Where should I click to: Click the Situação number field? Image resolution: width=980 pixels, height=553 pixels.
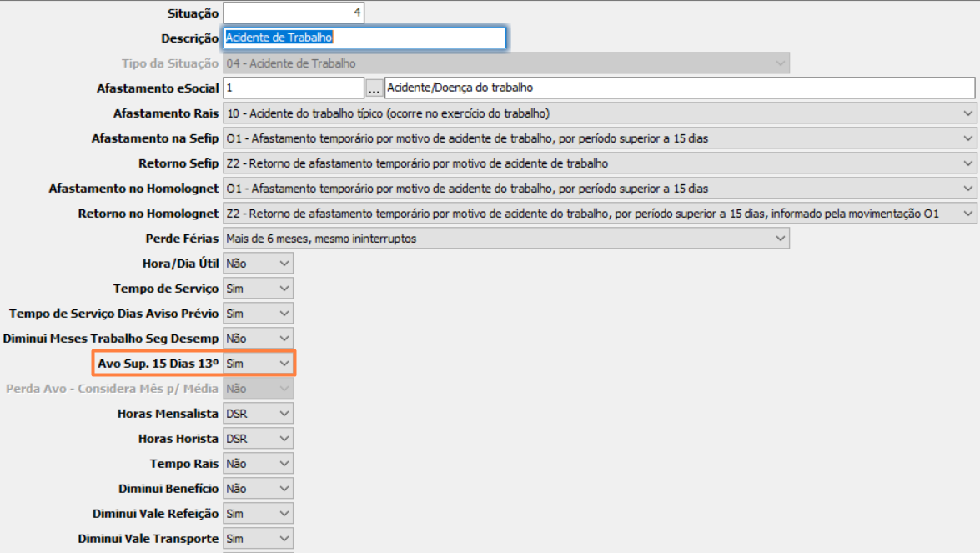pos(294,13)
